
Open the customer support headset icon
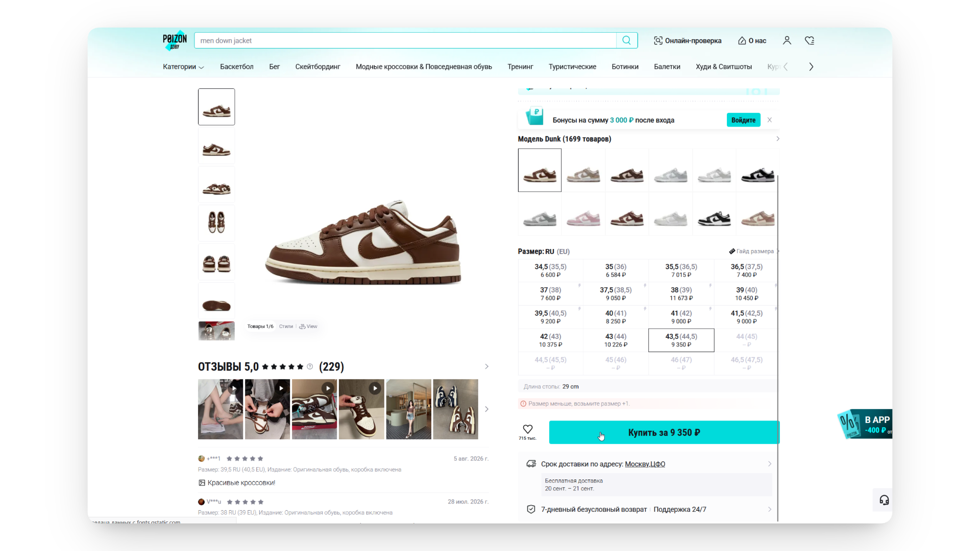click(x=884, y=500)
